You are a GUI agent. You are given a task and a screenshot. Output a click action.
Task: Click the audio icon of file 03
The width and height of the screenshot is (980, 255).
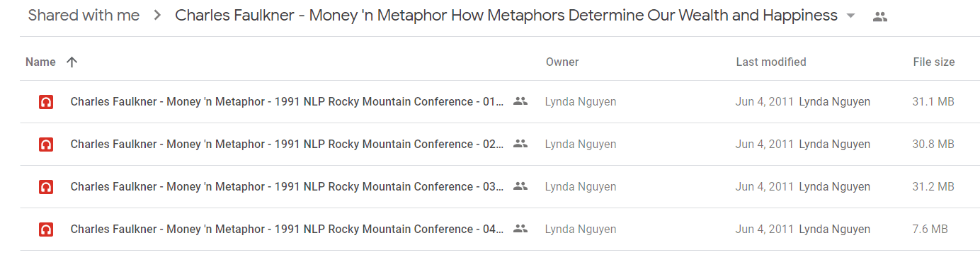pos(46,187)
